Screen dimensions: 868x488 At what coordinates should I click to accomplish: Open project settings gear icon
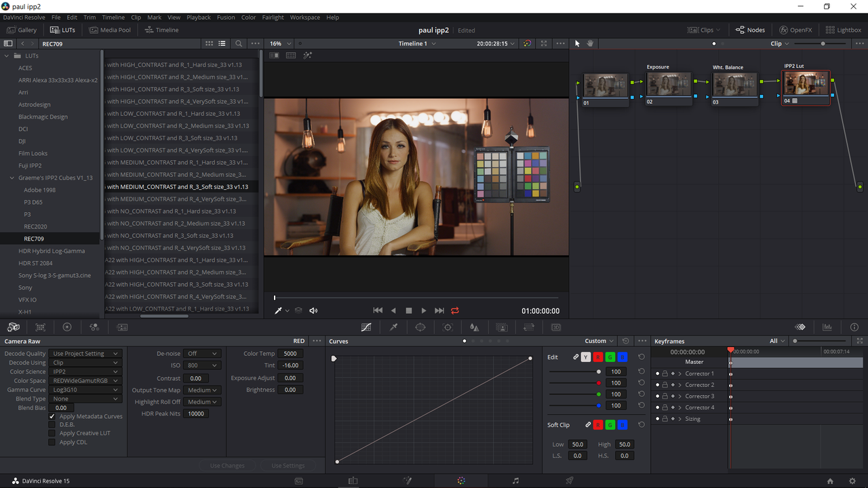(x=852, y=481)
